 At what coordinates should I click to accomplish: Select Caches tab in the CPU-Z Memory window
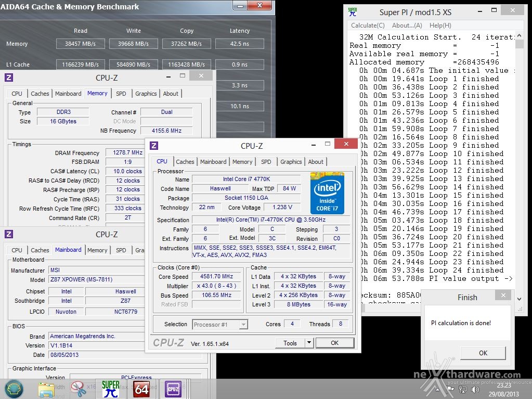point(40,94)
